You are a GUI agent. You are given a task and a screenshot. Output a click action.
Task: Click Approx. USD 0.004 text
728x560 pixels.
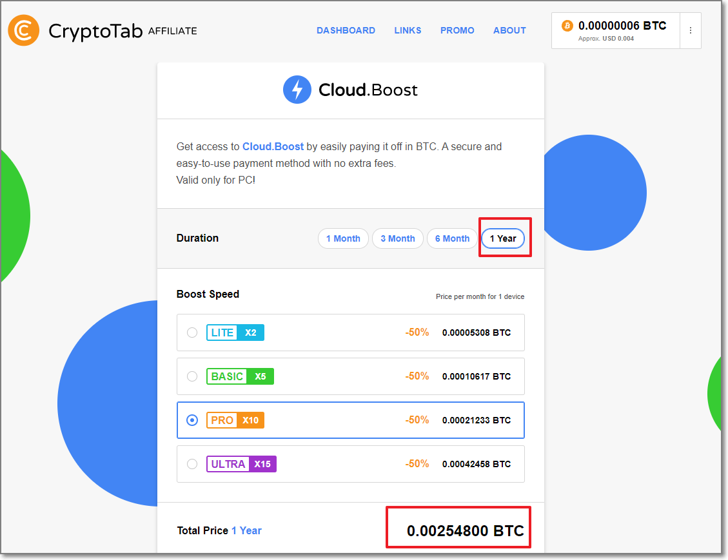(x=606, y=39)
